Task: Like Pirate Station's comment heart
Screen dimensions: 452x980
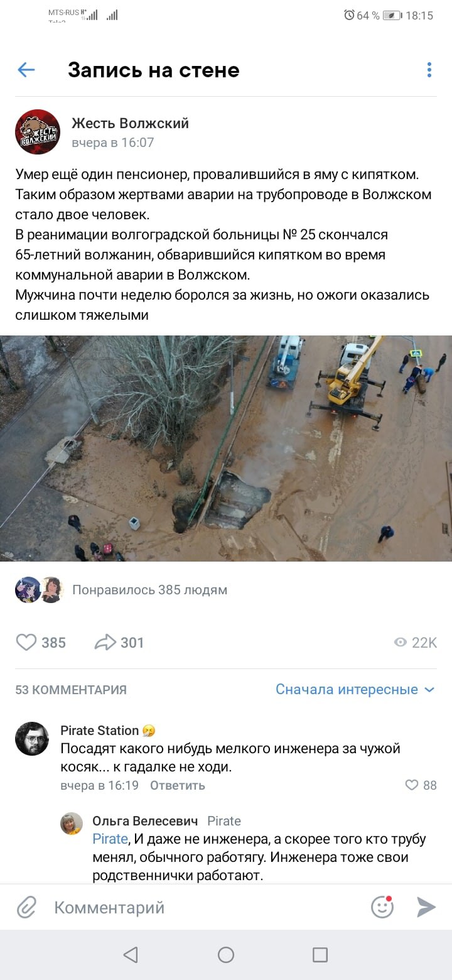Action: coord(412,785)
